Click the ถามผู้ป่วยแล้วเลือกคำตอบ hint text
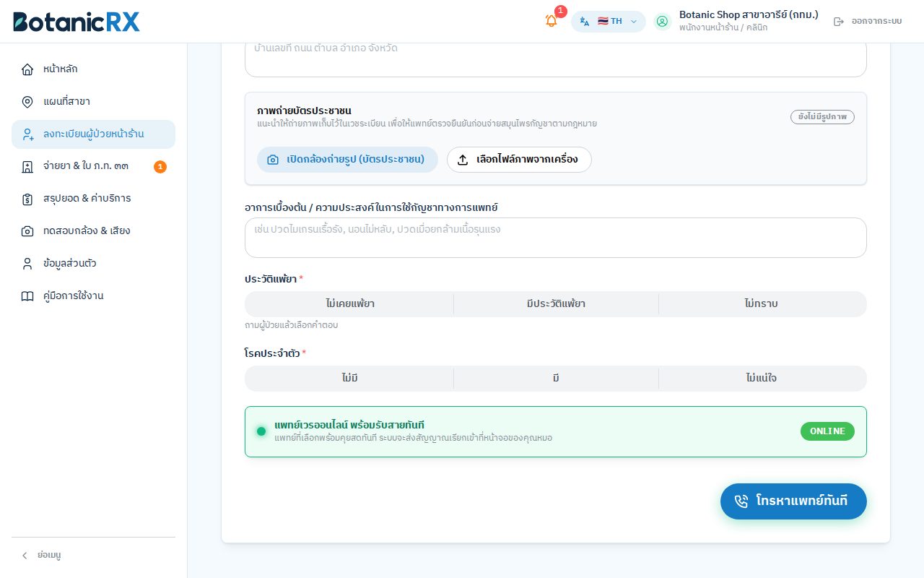Screen dimensions: 924x578 pos(292,326)
